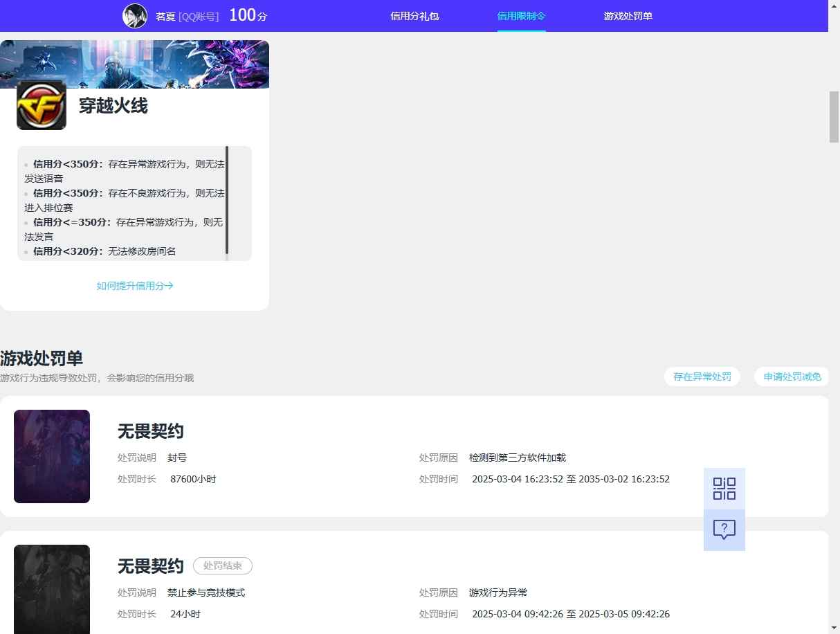
Task: Click the grey 无畏契约 thumbnail
Action: click(52, 589)
